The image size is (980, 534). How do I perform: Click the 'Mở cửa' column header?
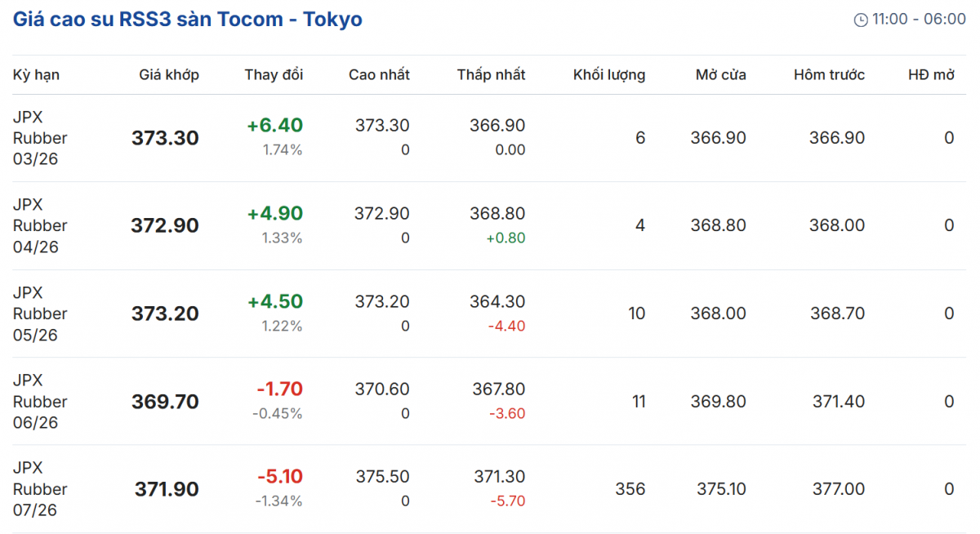(720, 75)
